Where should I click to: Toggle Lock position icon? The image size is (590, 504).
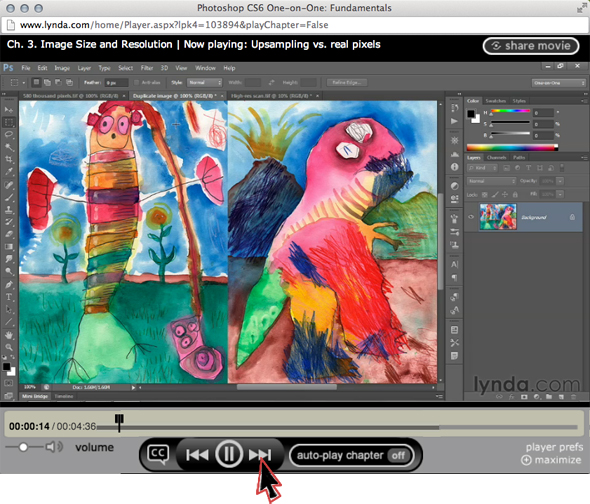505,195
